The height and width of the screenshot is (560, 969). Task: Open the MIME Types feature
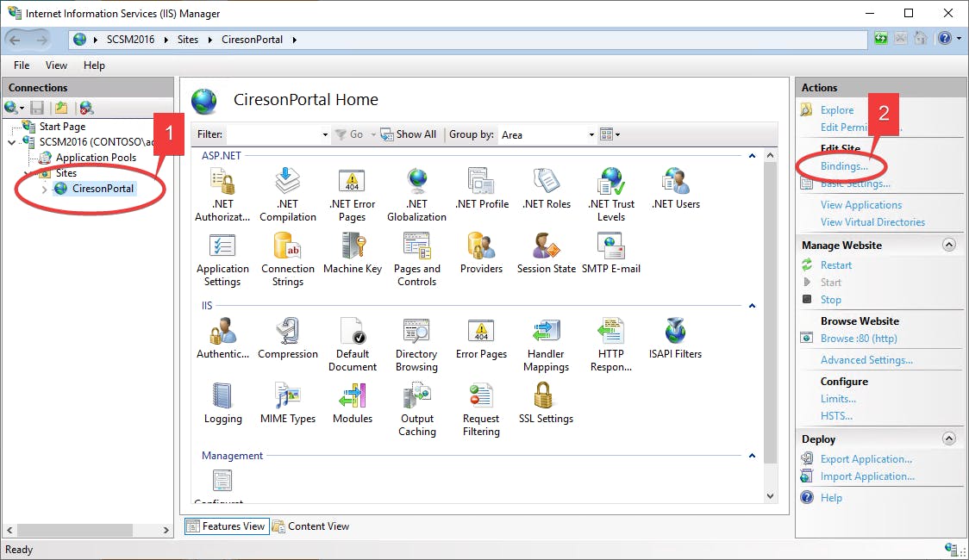[287, 403]
